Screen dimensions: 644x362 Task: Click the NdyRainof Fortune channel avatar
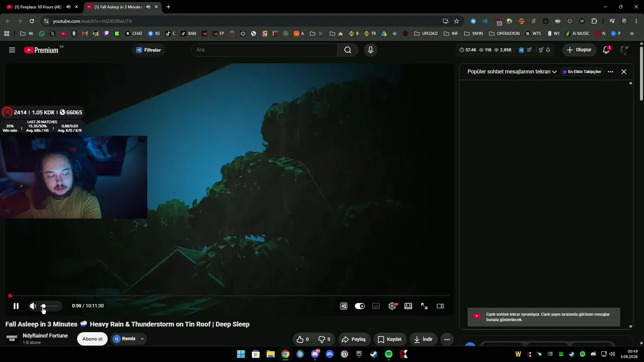tap(12, 338)
